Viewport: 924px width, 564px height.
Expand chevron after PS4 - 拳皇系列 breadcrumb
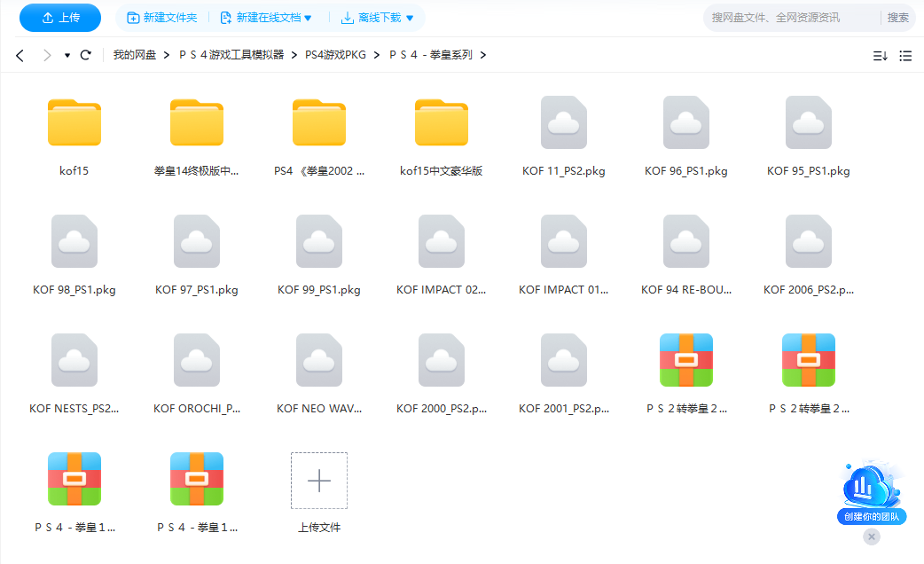click(483, 55)
